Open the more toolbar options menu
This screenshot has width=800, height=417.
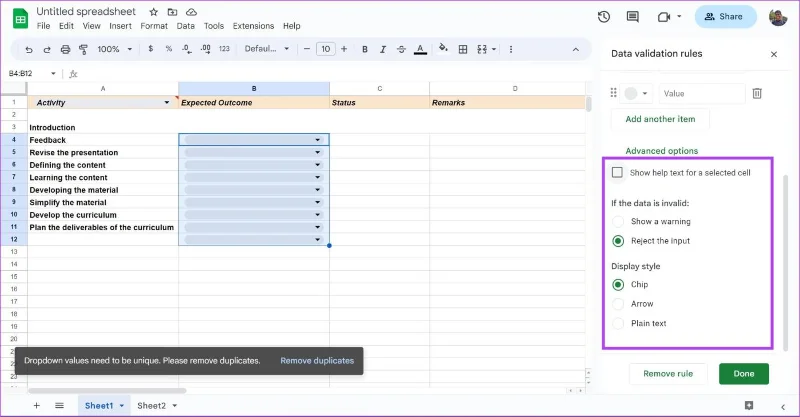click(511, 49)
